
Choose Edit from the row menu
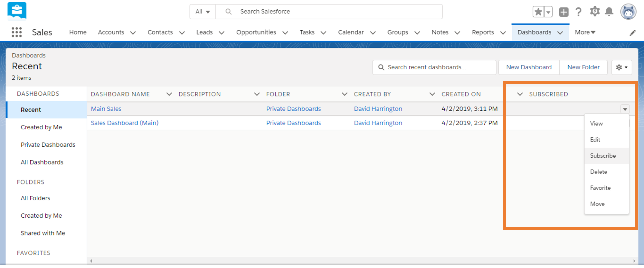tap(607, 140)
